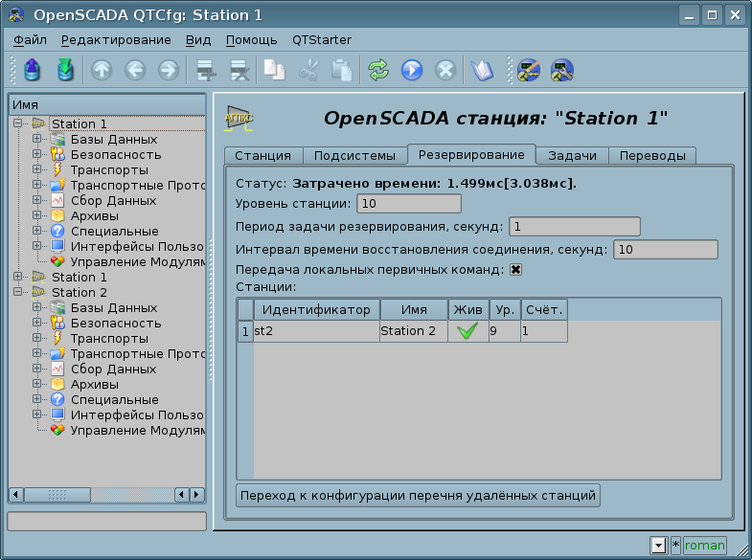Open the dropdown arrow in the status bar
This screenshot has width=752, height=560.
pos(658,545)
